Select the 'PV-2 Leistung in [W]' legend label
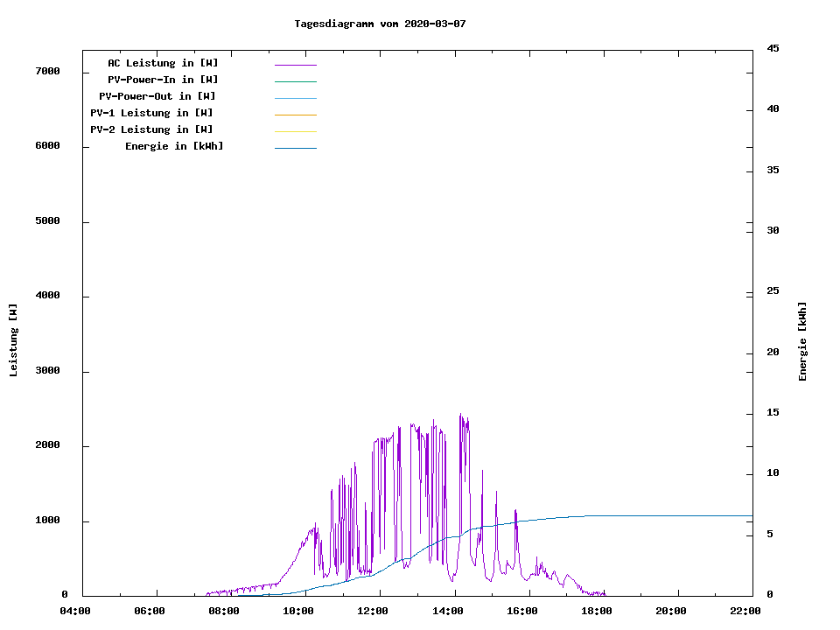This screenshot has height=630, width=840. coord(151,129)
